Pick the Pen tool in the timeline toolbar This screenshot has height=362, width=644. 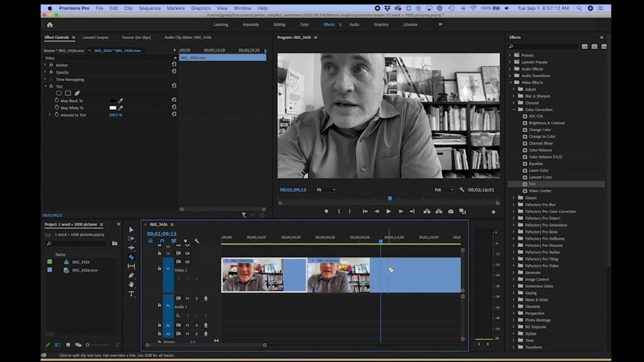[131, 275]
